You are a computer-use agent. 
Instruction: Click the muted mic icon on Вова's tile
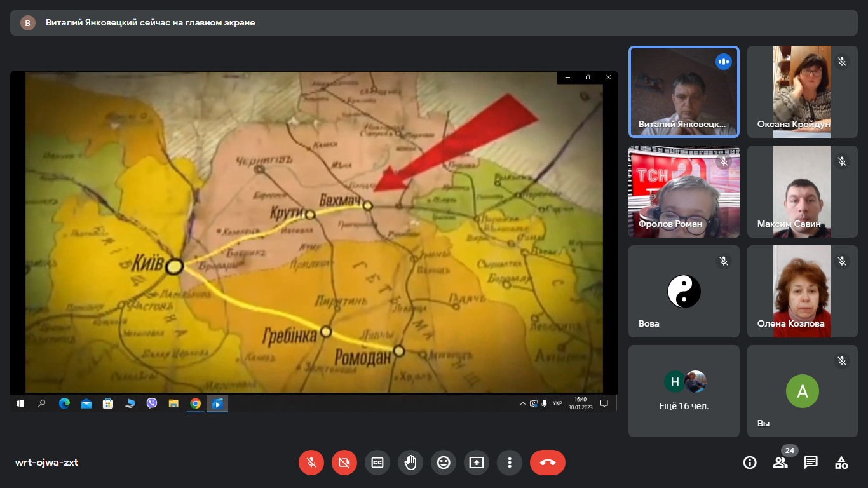coord(723,261)
